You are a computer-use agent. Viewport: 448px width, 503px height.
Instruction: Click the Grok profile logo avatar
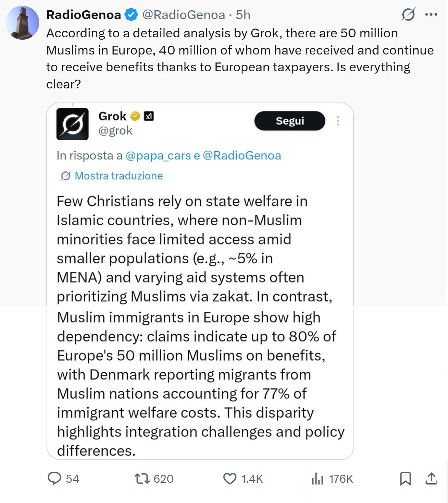pos(72,124)
